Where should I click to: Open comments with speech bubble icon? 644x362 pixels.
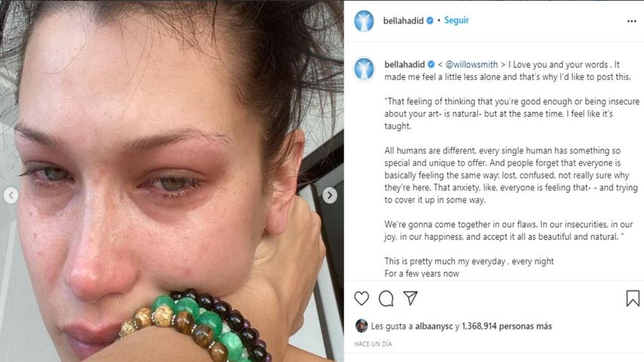[386, 298]
